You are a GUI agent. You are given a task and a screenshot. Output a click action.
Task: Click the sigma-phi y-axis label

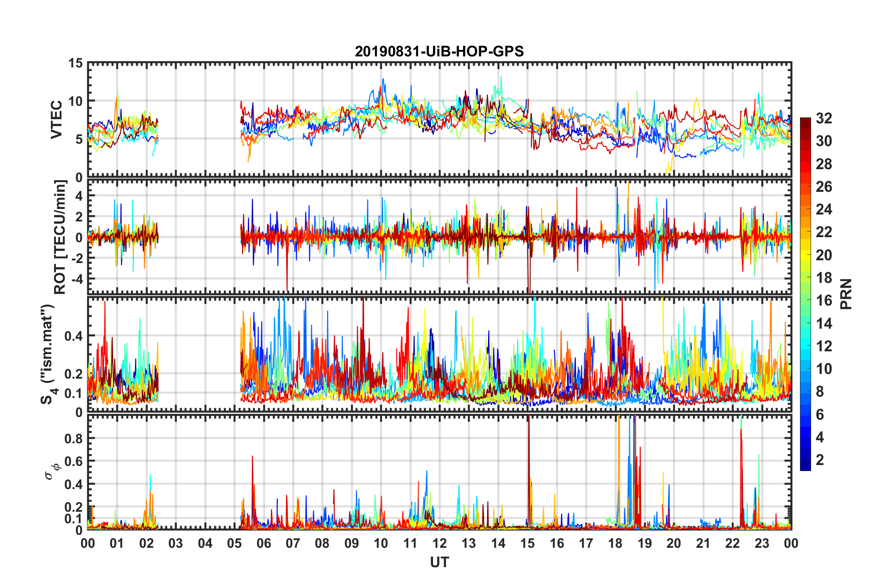pos(54,472)
